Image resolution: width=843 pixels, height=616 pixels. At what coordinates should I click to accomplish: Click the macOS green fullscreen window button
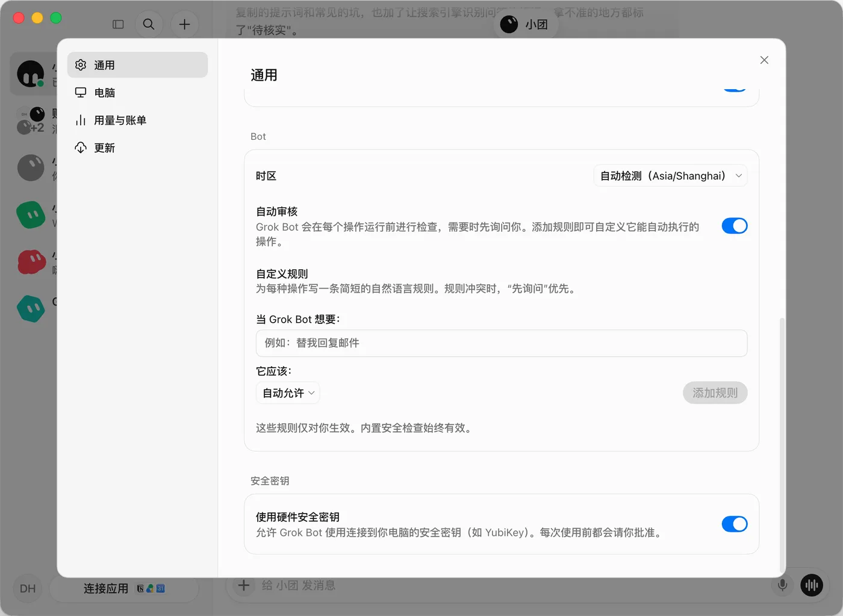[x=56, y=18]
